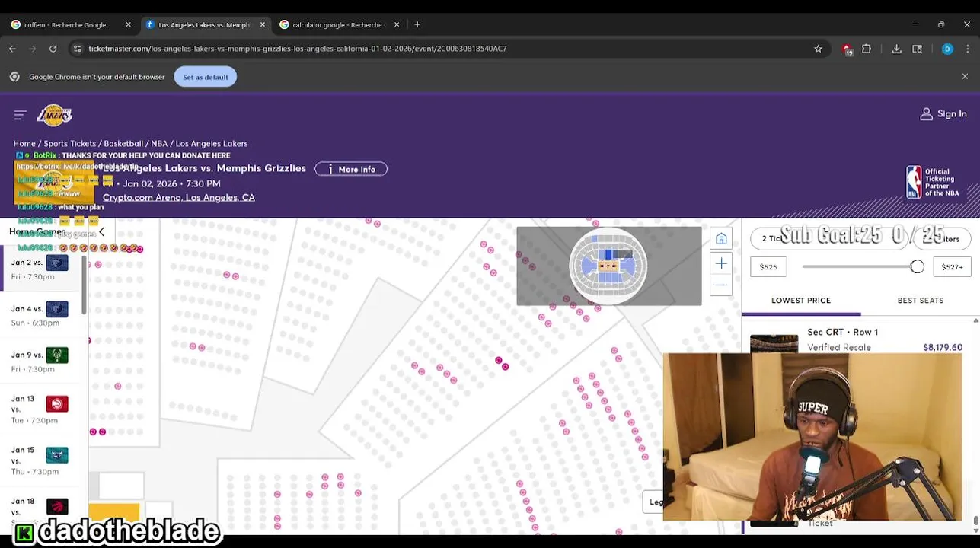Reset seat map with home icon
The image size is (980, 548).
(721, 239)
